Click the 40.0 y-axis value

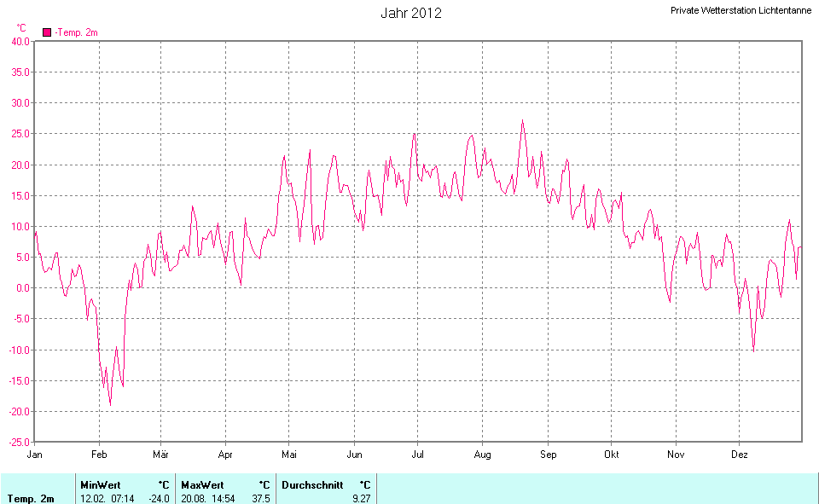20,41
